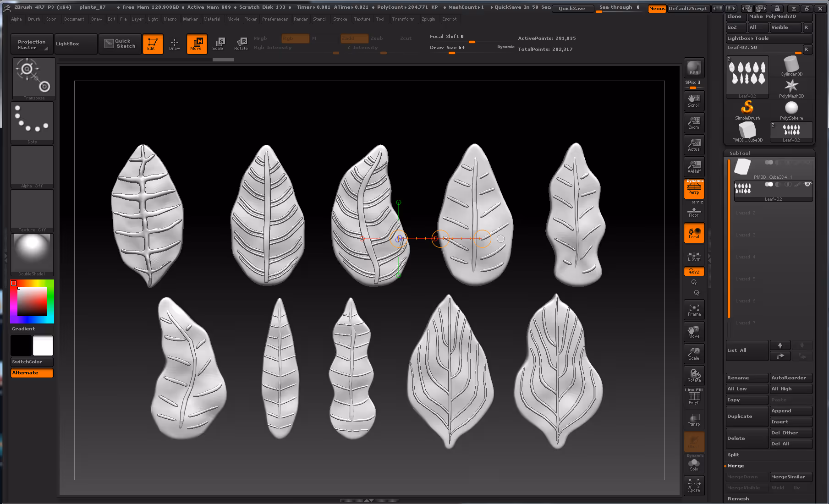Open the Preferences menu
The width and height of the screenshot is (829, 504).
click(275, 19)
